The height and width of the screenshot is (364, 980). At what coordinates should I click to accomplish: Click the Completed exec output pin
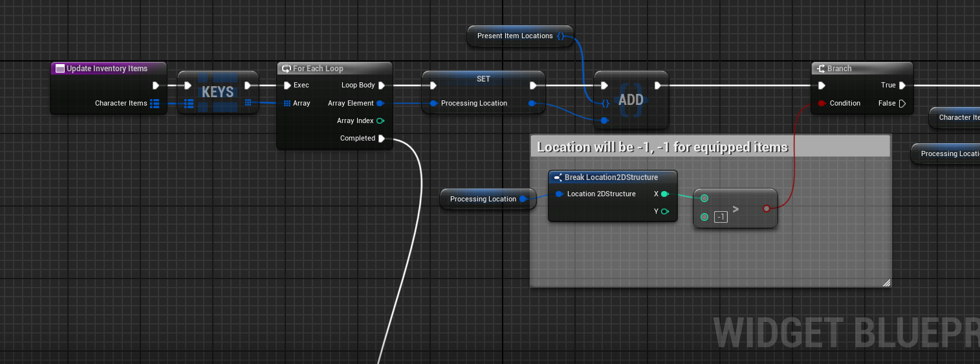(382, 138)
